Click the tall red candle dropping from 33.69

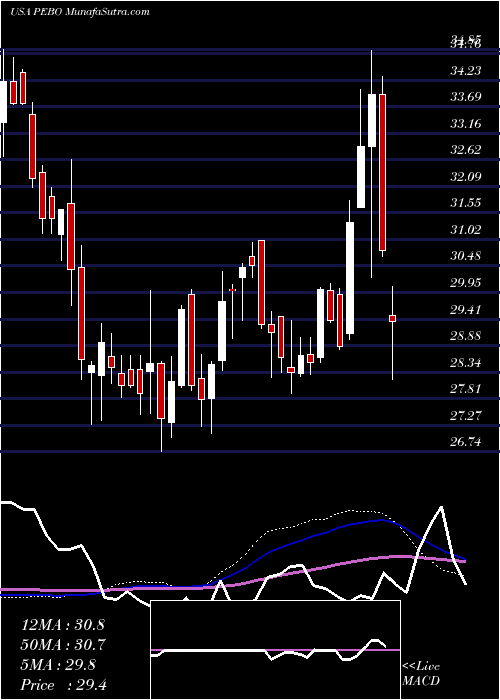(383, 172)
